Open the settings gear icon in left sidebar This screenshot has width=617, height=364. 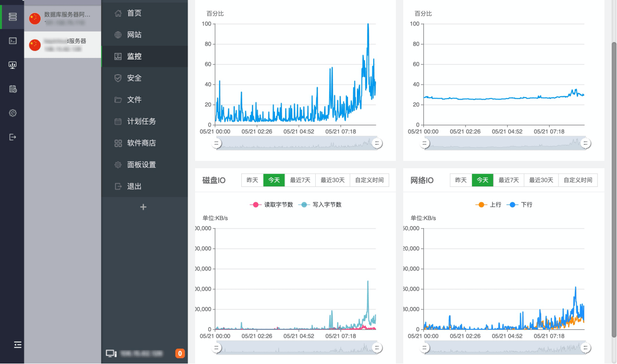click(x=12, y=113)
